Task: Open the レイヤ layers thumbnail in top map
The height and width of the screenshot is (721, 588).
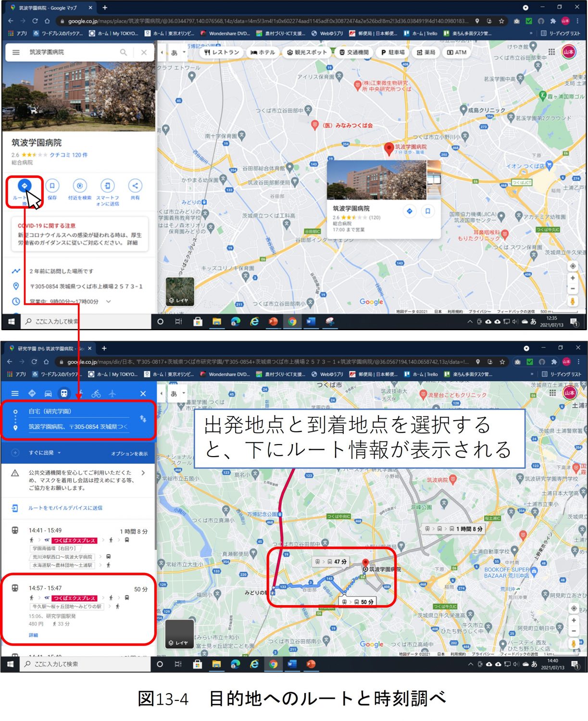Action: point(180,292)
